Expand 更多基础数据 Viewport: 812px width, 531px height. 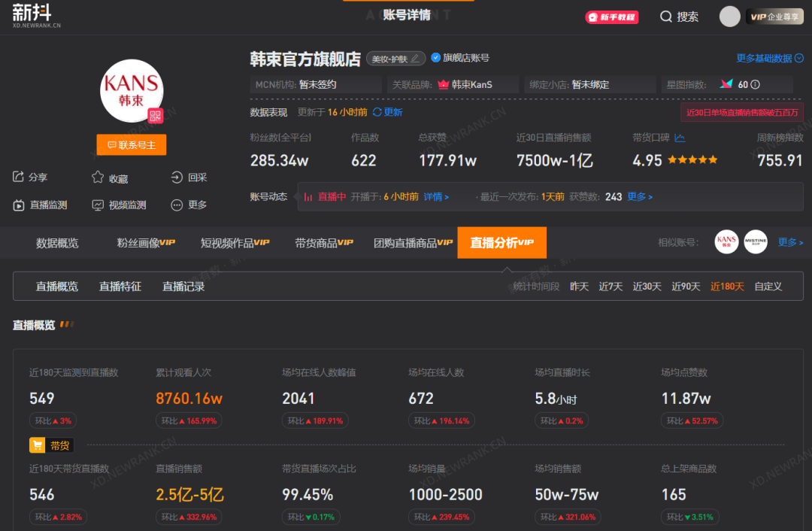pyautogui.click(x=770, y=58)
